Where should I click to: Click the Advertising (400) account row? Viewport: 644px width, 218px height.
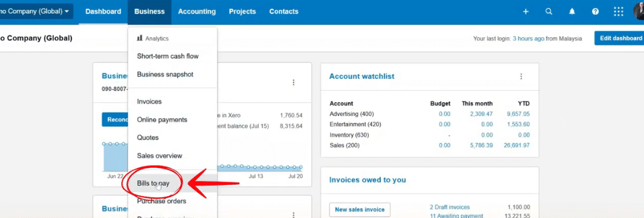click(x=430, y=114)
